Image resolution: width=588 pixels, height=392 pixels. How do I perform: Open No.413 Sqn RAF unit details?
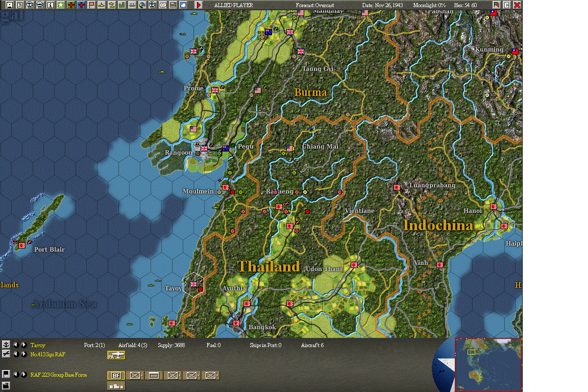click(47, 354)
